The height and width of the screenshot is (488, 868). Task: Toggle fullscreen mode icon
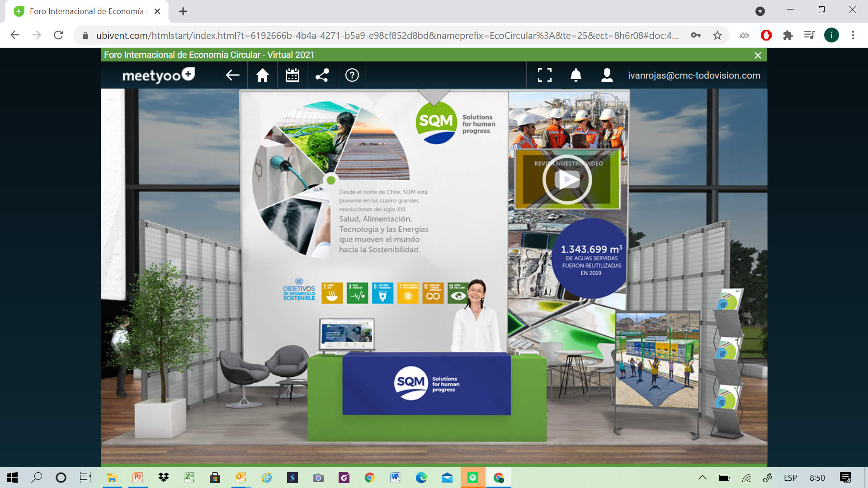click(545, 75)
